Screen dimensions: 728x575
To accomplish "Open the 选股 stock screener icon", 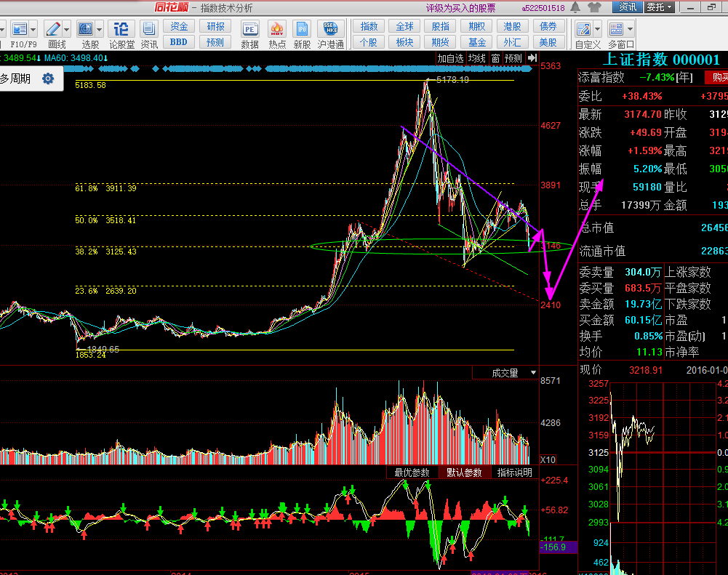I will (86, 29).
